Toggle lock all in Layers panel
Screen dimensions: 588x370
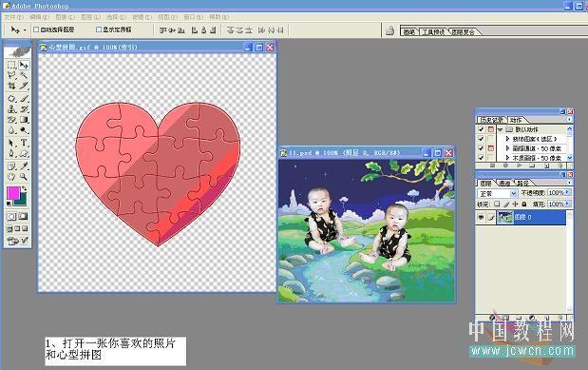(x=523, y=204)
